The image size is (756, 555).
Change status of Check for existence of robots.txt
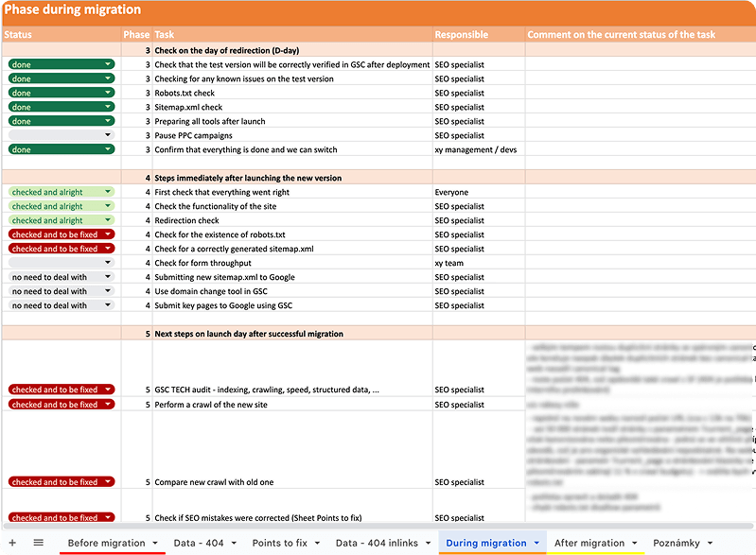click(108, 234)
